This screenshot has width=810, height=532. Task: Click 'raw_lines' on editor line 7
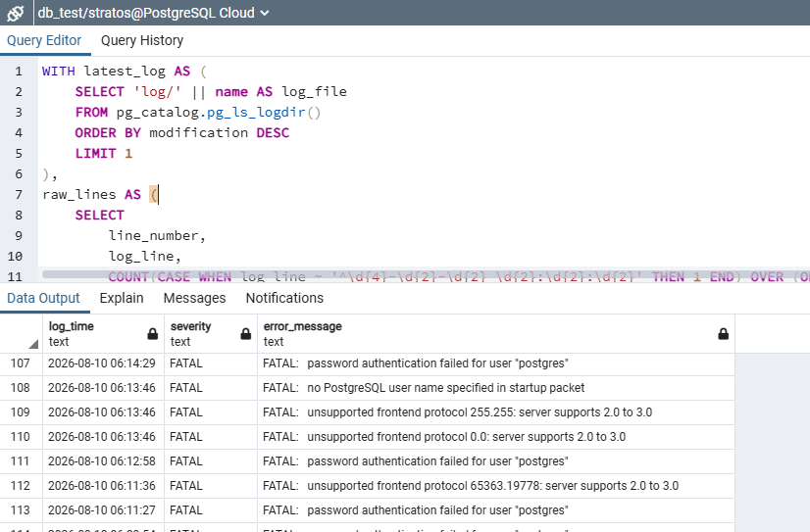79,195
